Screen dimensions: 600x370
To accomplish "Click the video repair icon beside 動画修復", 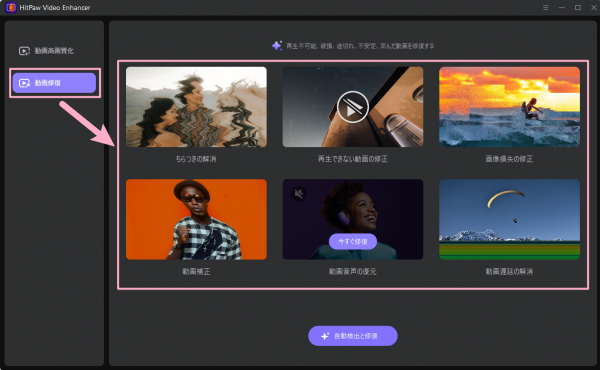I will (x=24, y=83).
